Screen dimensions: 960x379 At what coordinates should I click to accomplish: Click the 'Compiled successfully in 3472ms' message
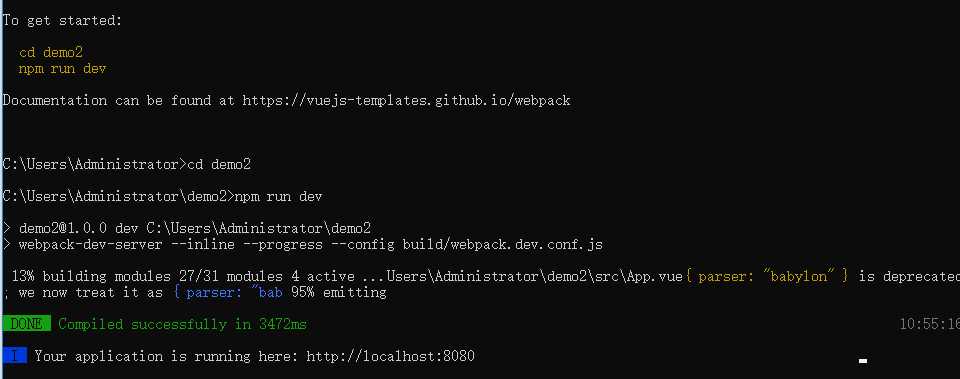pos(182,324)
